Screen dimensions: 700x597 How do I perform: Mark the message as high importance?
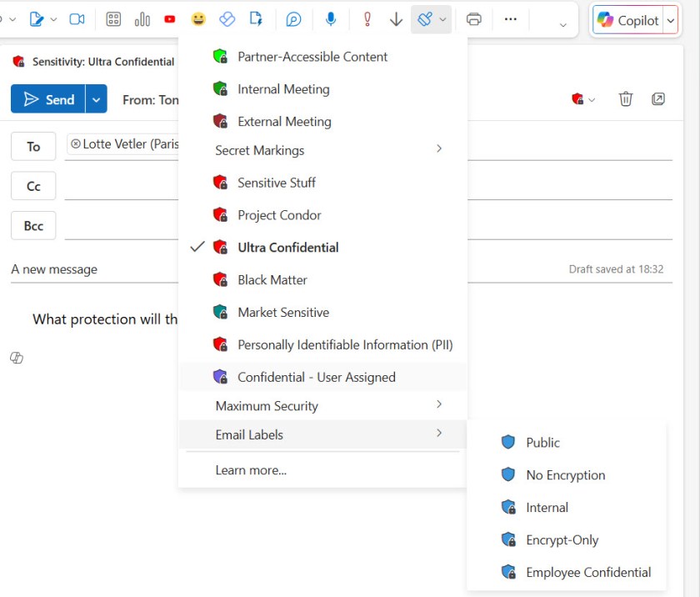367,18
